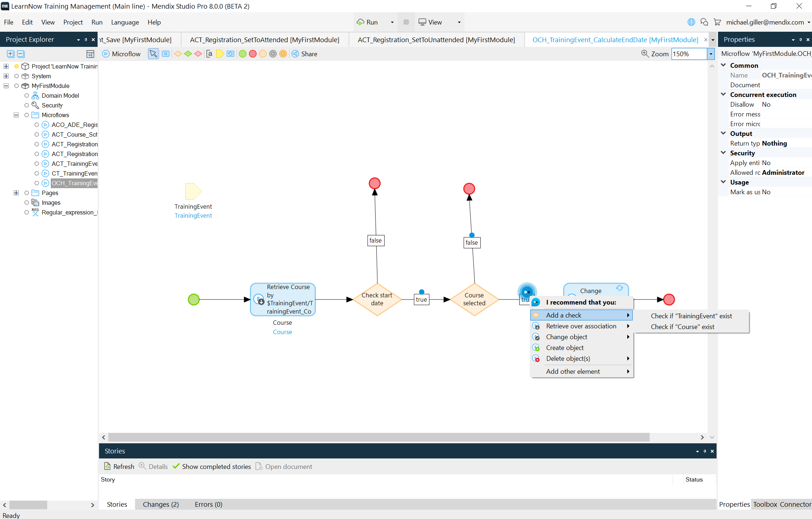Click Refresh in Stories panel
The image size is (812, 519).
119,466
